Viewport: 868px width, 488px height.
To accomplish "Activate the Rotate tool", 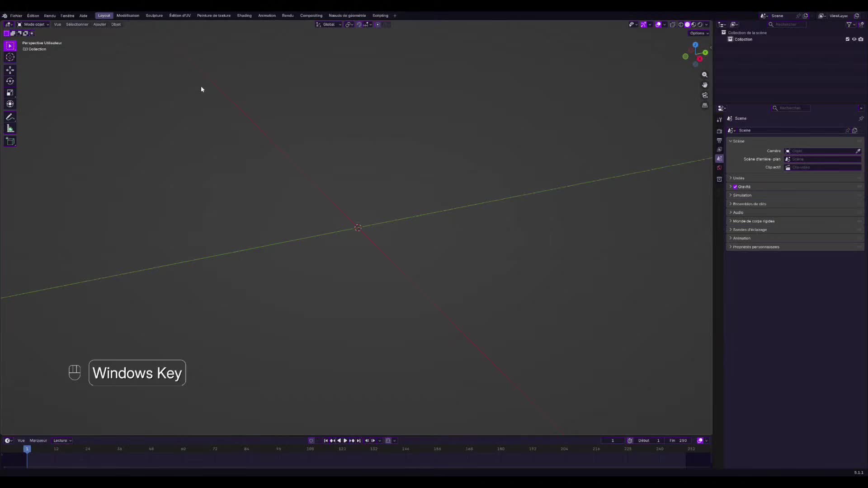I will [10, 81].
